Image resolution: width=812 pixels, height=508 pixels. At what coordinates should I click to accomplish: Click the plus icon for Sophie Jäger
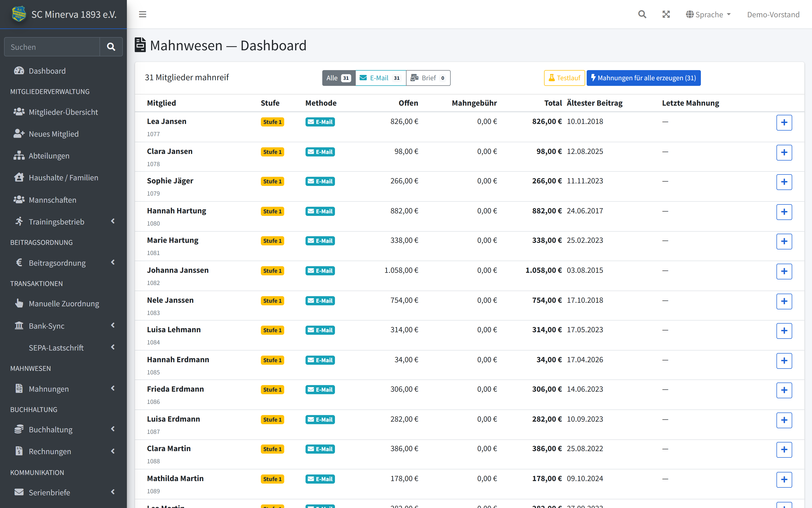click(x=784, y=182)
